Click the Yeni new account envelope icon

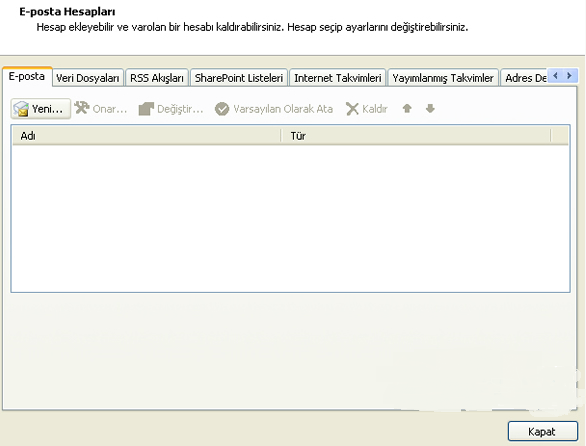pos(21,109)
